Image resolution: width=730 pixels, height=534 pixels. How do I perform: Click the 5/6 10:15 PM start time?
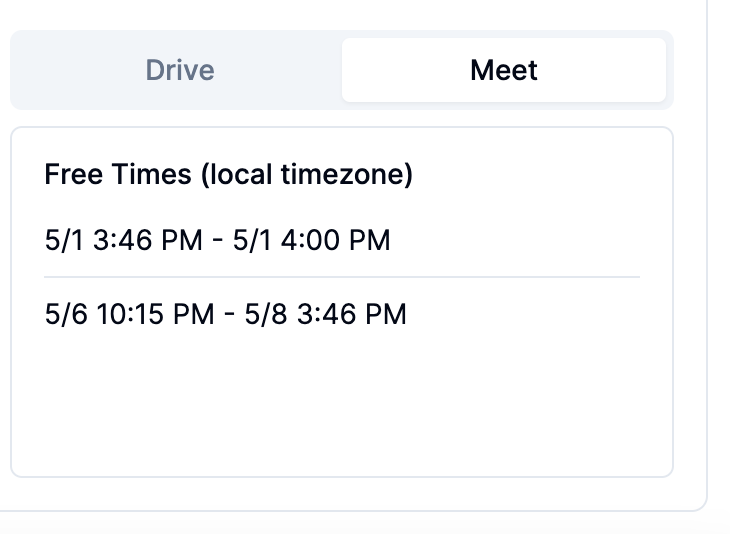click(x=129, y=314)
